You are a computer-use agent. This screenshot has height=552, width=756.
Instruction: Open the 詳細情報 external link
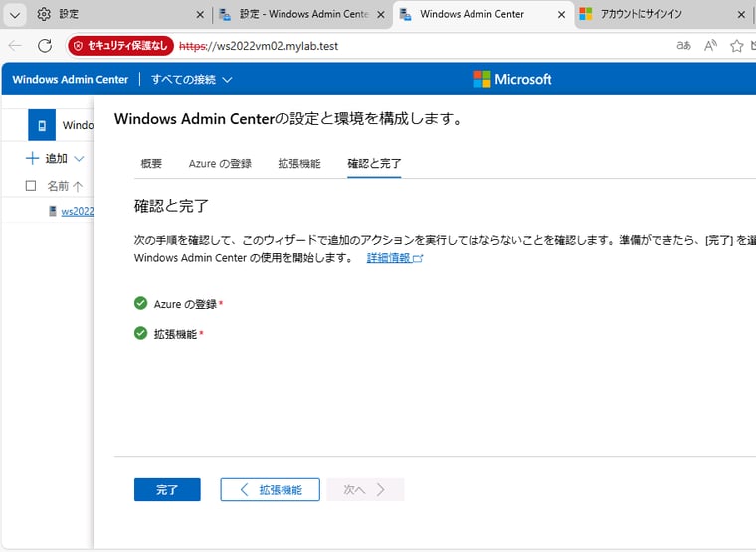(394, 258)
